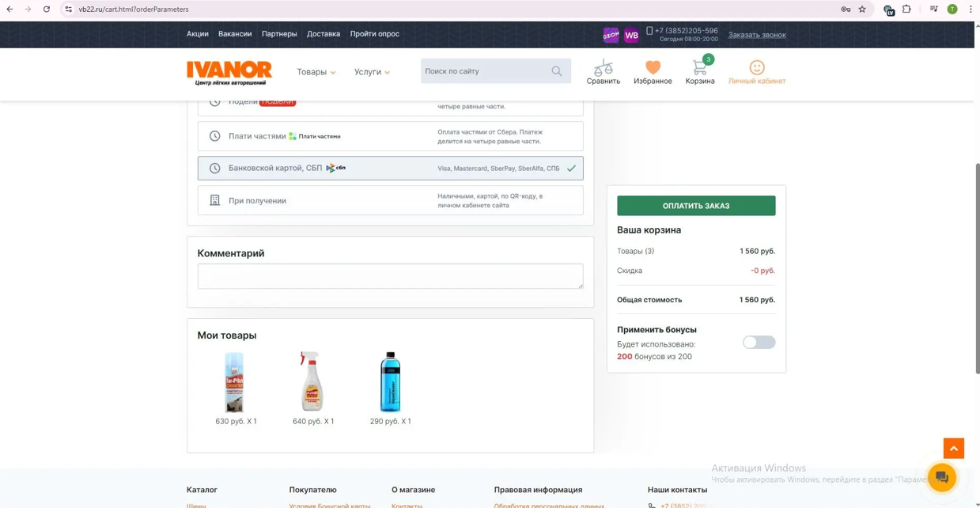Open the WB marketplace icon

pyautogui.click(x=631, y=36)
